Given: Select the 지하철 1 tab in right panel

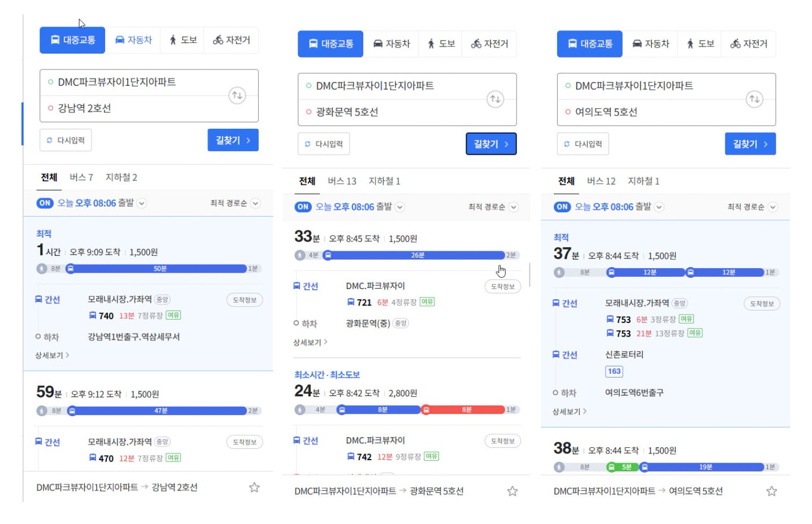Looking at the screenshot, I should [644, 181].
